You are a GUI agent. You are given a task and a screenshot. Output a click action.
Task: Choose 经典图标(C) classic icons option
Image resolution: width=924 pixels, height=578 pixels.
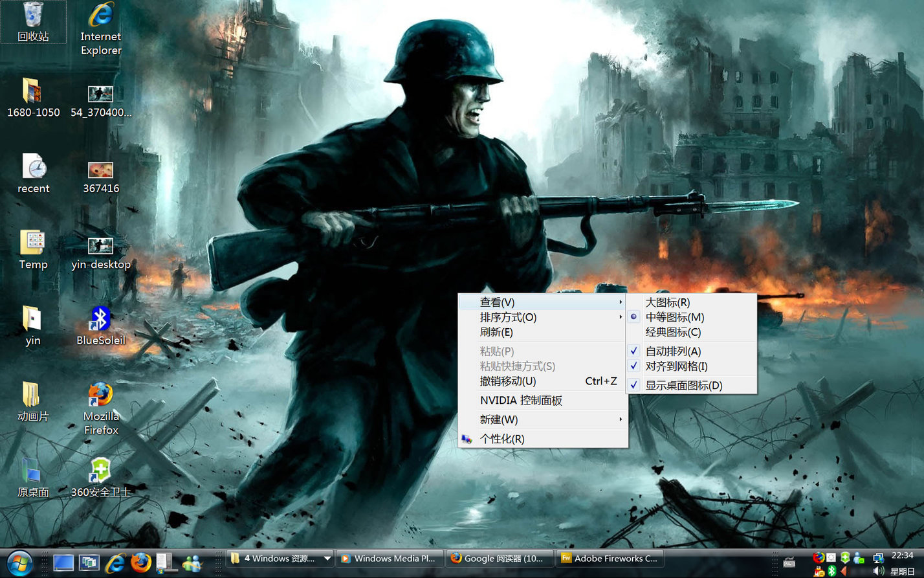pos(691,332)
